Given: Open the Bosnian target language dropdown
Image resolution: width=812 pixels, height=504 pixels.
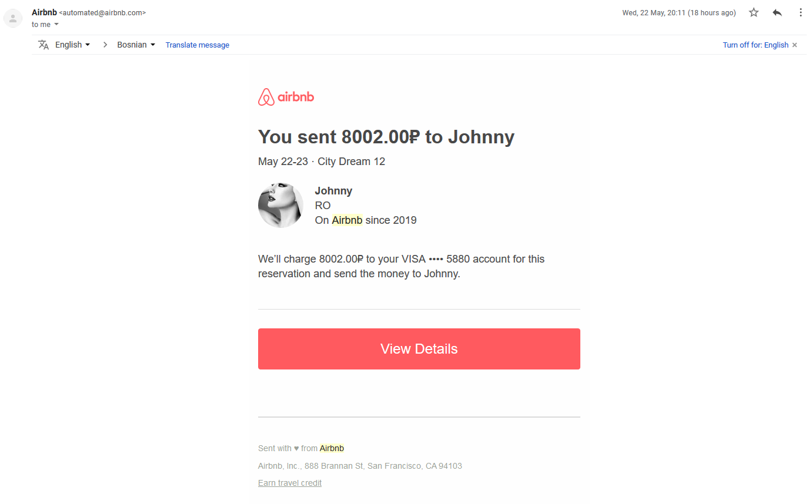Looking at the screenshot, I should (x=136, y=45).
